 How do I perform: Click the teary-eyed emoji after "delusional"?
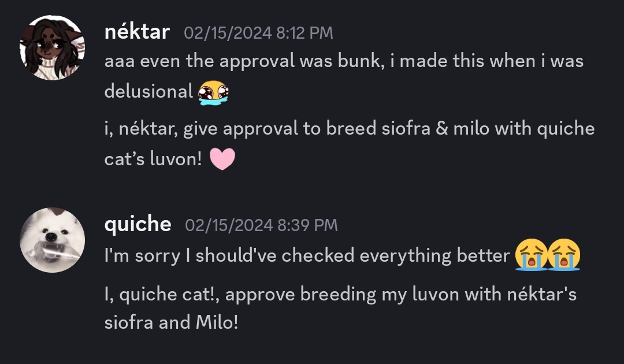pyautogui.click(x=213, y=92)
